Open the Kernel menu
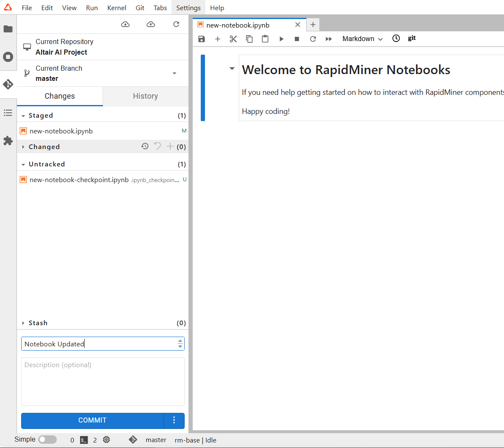The width and height of the screenshot is (504, 448). [116, 8]
